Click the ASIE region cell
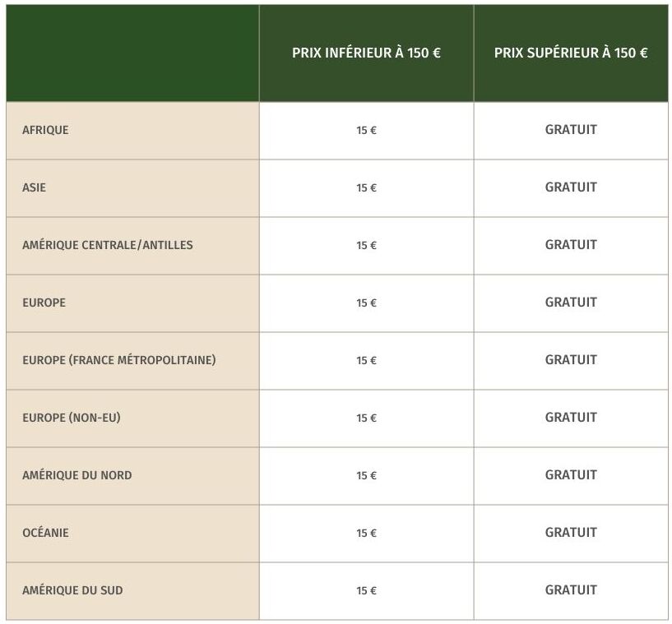The width and height of the screenshot is (672, 624). pyautogui.click(x=132, y=188)
